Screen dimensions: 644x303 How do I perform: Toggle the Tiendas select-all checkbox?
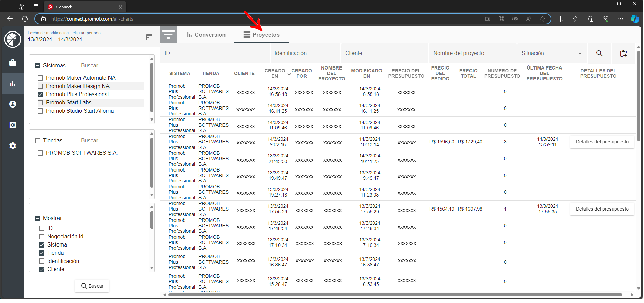point(38,141)
